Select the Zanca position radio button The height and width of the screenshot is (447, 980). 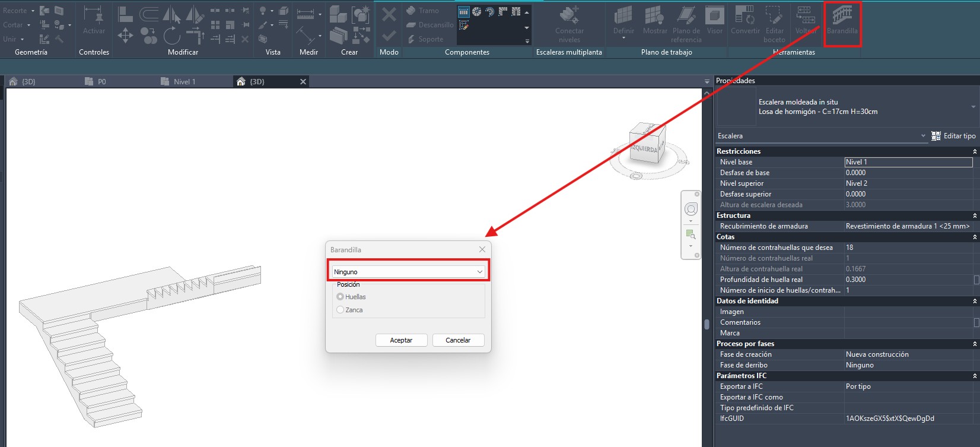(x=341, y=310)
